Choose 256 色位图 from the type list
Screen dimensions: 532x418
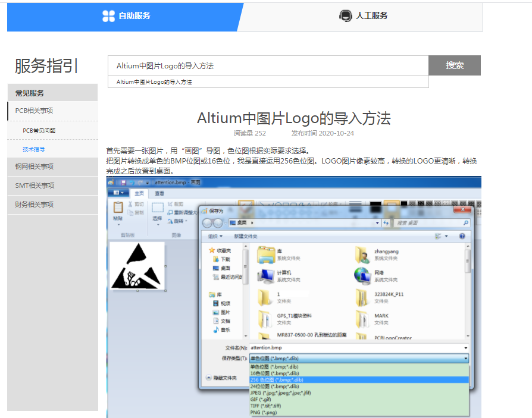[277, 379]
